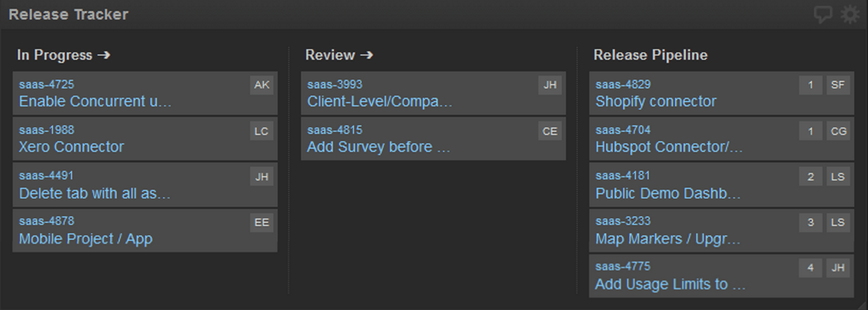Open the saas-4725 ticket ID link

tap(47, 85)
